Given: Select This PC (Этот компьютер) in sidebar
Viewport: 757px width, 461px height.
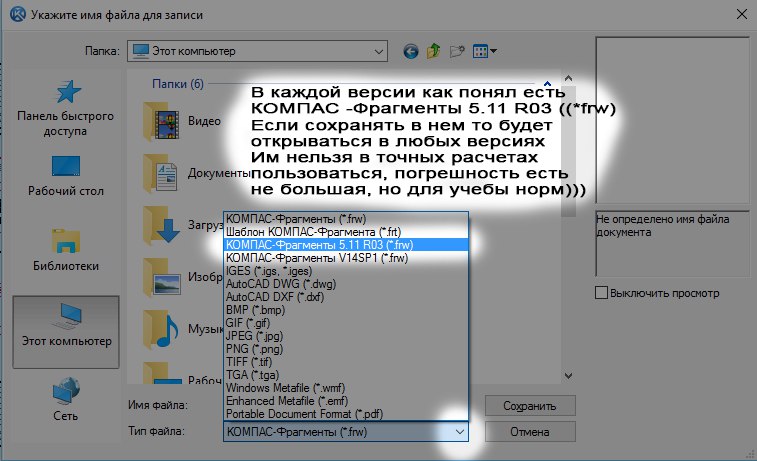Looking at the screenshot, I should pos(66,332).
